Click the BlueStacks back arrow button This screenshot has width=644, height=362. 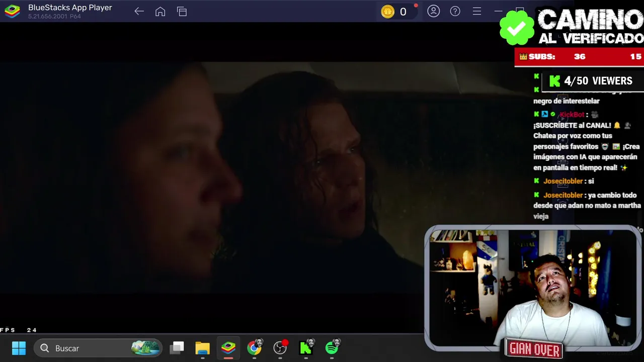(139, 12)
